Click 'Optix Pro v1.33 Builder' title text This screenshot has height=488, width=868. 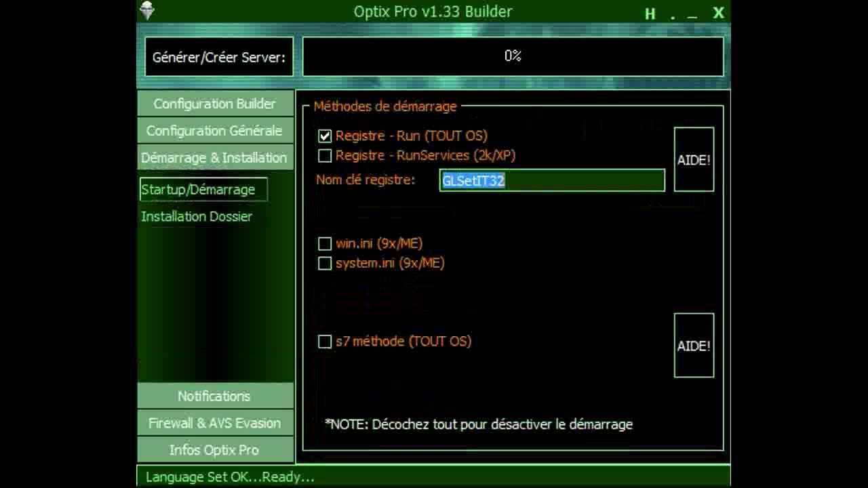click(433, 12)
